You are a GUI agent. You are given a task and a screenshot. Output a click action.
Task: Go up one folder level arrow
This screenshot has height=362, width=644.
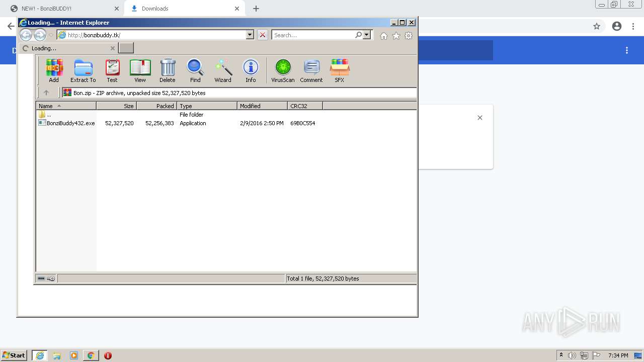click(x=46, y=93)
